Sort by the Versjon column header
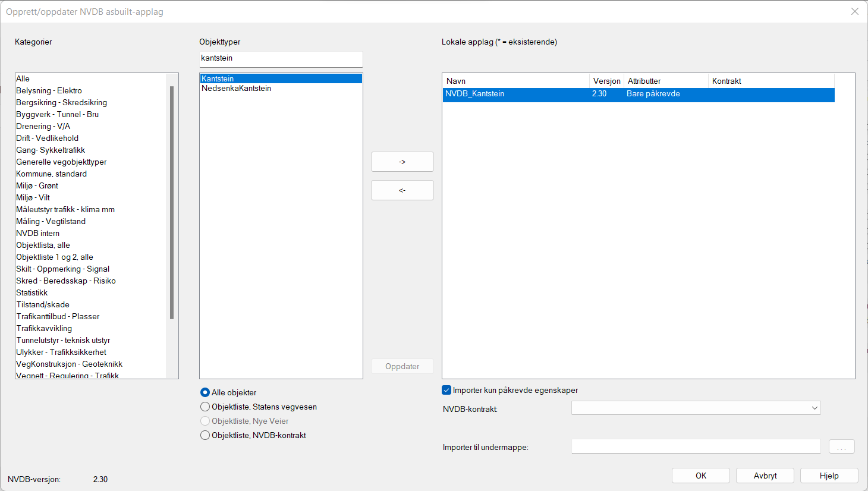The width and height of the screenshot is (868, 491). coord(606,80)
